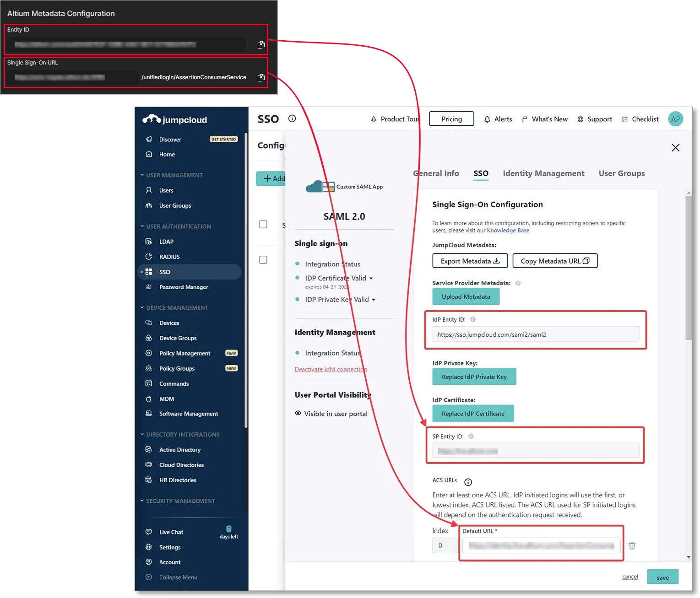Image resolution: width=700 pixels, height=598 pixels.
Task: Open Password Manager
Action: [184, 287]
